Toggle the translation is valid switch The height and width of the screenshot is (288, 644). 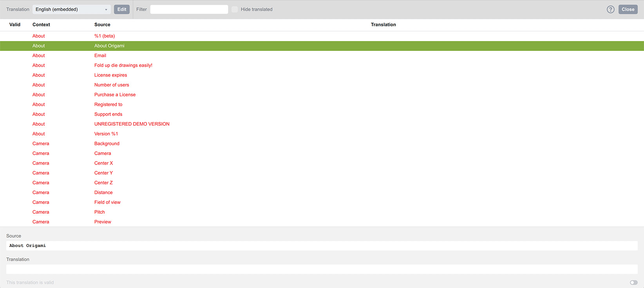(633, 283)
